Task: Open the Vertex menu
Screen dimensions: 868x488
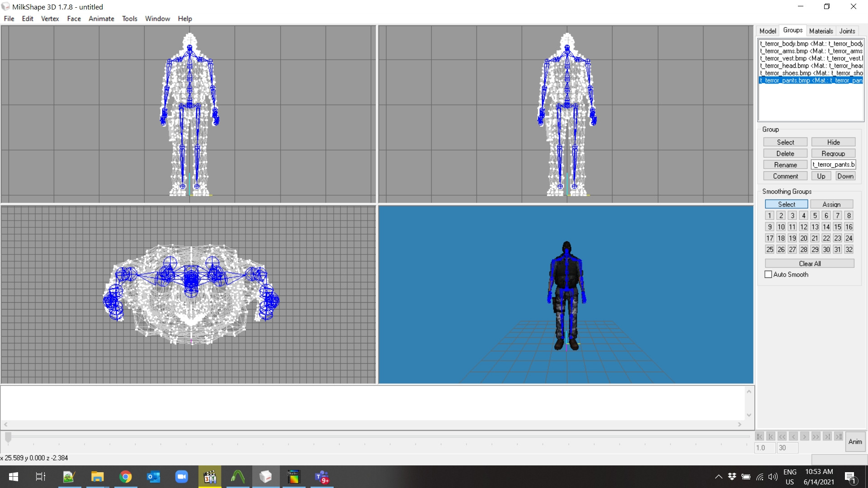Action: pyautogui.click(x=50, y=19)
